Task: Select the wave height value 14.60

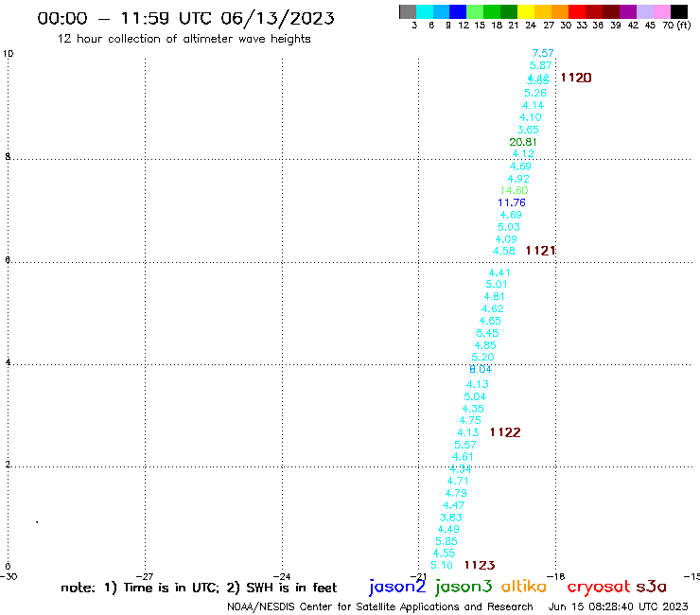Action: [x=514, y=190]
